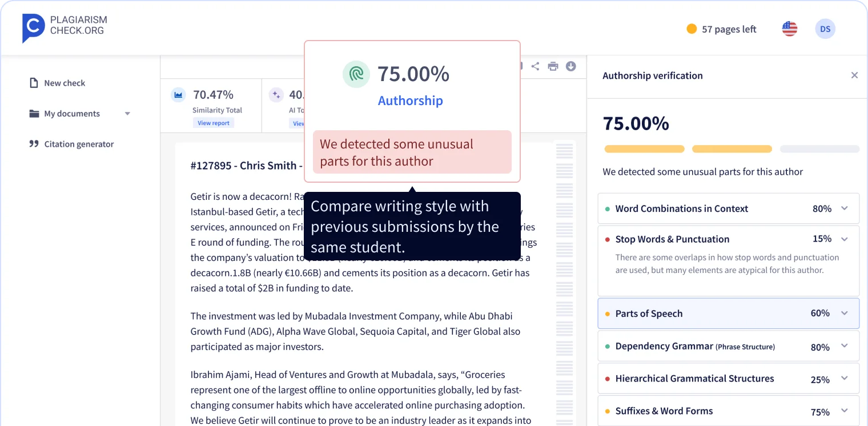Toggle the Suffixes & Word Forms section
This screenshot has height=426, width=868.
845,411
